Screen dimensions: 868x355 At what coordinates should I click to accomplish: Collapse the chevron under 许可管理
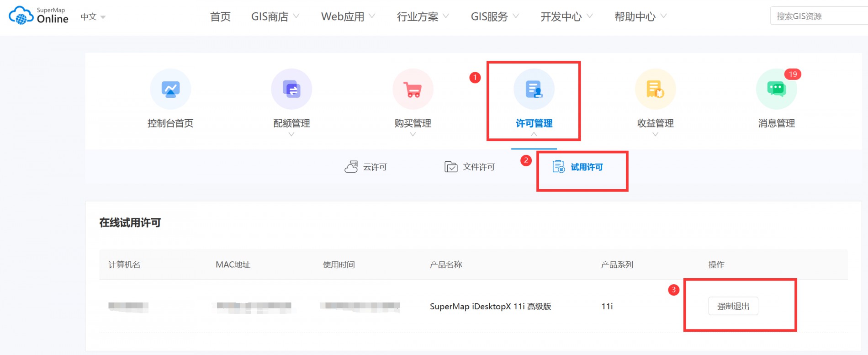point(534,134)
